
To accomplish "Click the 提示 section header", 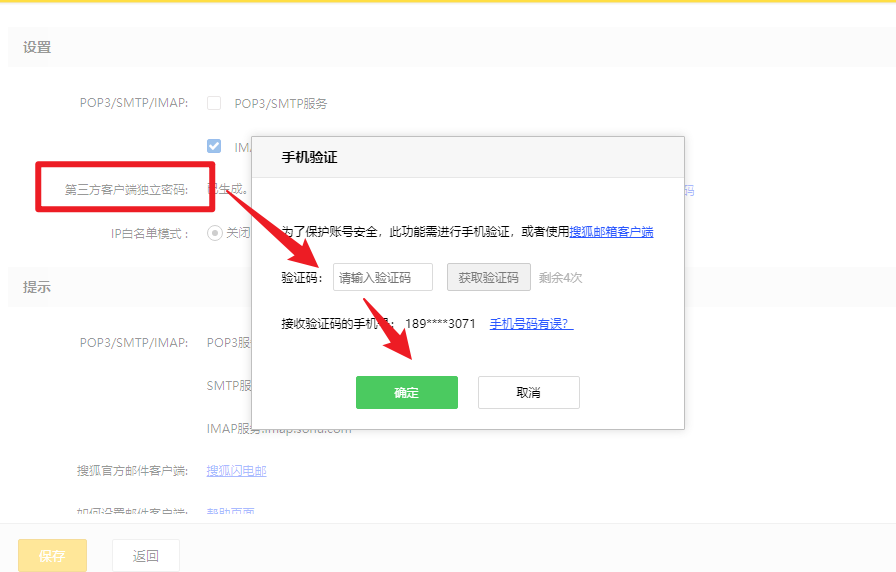I will coord(37,287).
